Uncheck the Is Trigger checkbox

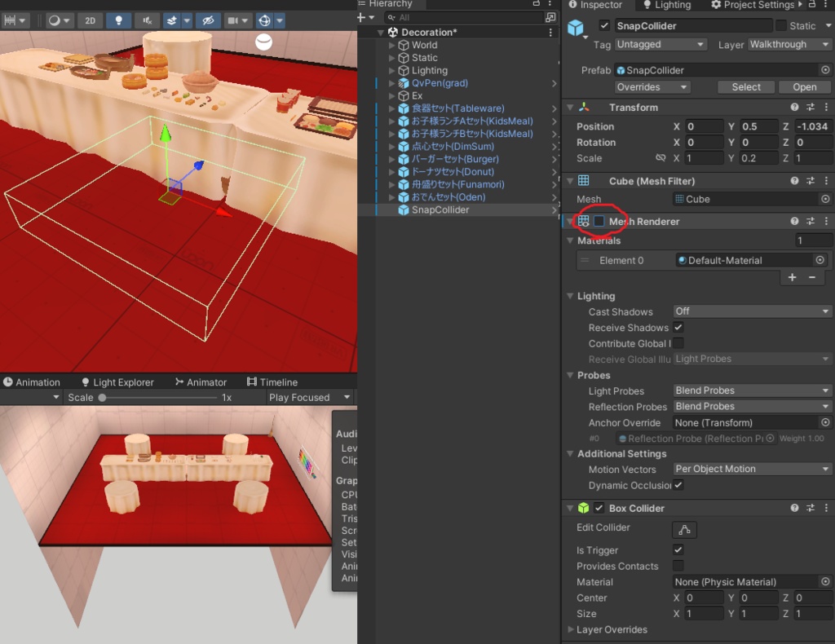tap(678, 550)
